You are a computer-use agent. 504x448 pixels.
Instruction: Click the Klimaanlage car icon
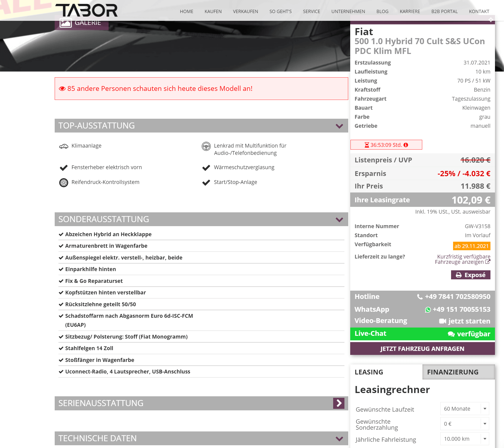pyautogui.click(x=64, y=146)
